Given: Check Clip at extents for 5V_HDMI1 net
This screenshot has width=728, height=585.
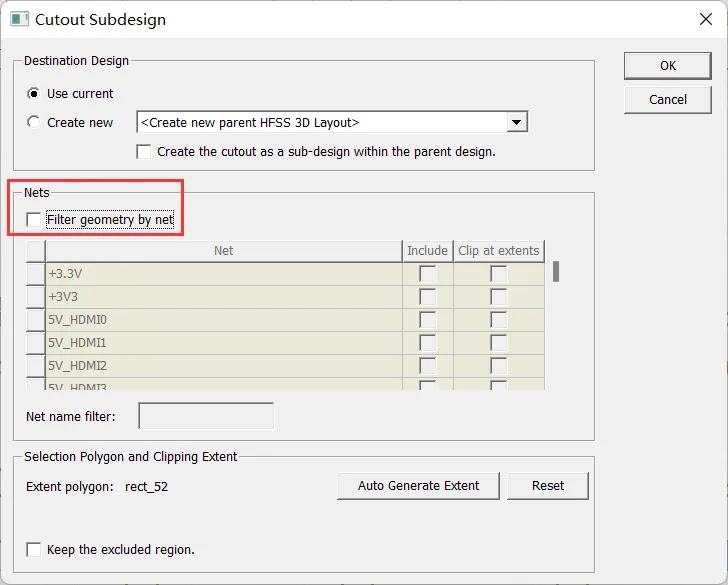Looking at the screenshot, I should pos(499,343).
